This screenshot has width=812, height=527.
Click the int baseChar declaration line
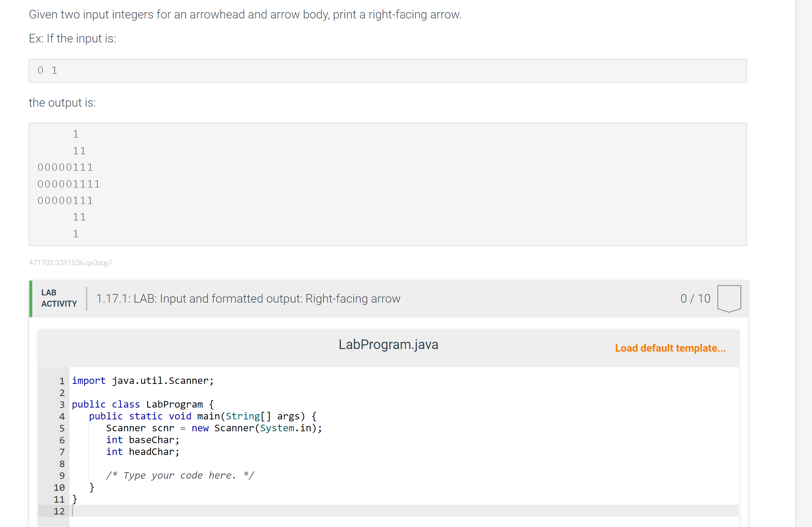click(142, 440)
